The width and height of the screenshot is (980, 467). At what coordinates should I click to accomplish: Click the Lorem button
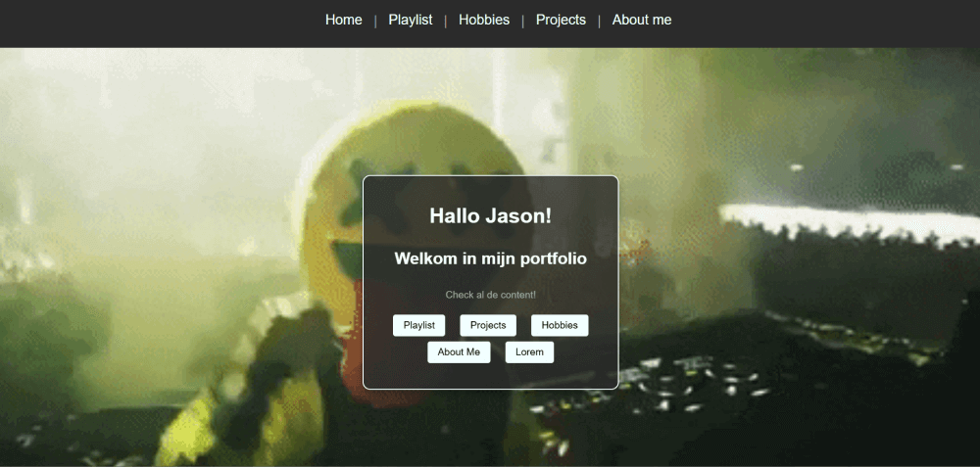pyautogui.click(x=529, y=351)
